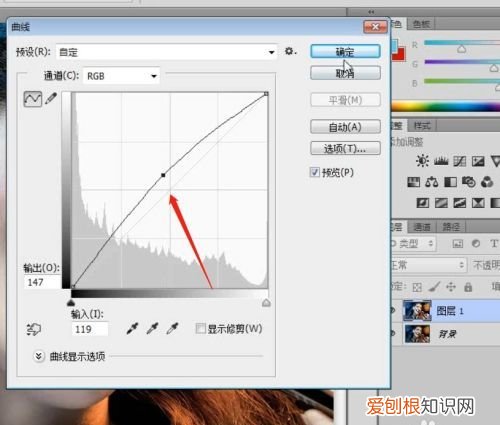Lock all layer attributes with the padlock

pos(468,287)
